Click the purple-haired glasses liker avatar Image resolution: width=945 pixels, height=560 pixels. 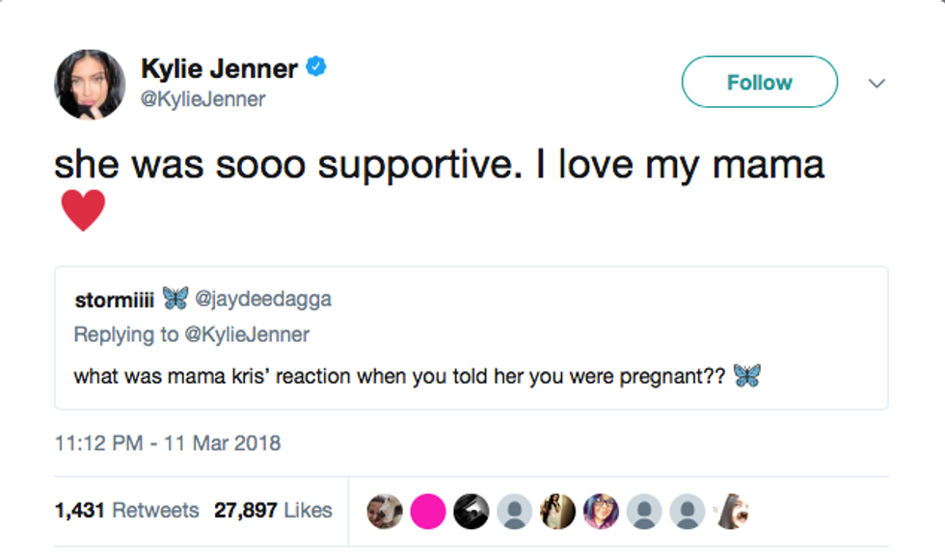[x=602, y=512]
